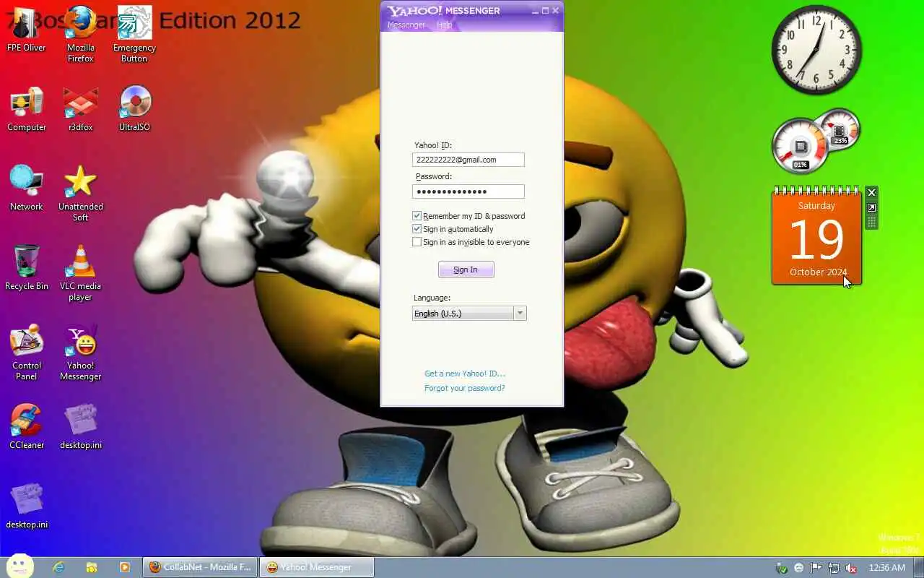Launch Mozilla Firefox from the desktop
This screenshot has width=924, height=578.
click(x=80, y=35)
